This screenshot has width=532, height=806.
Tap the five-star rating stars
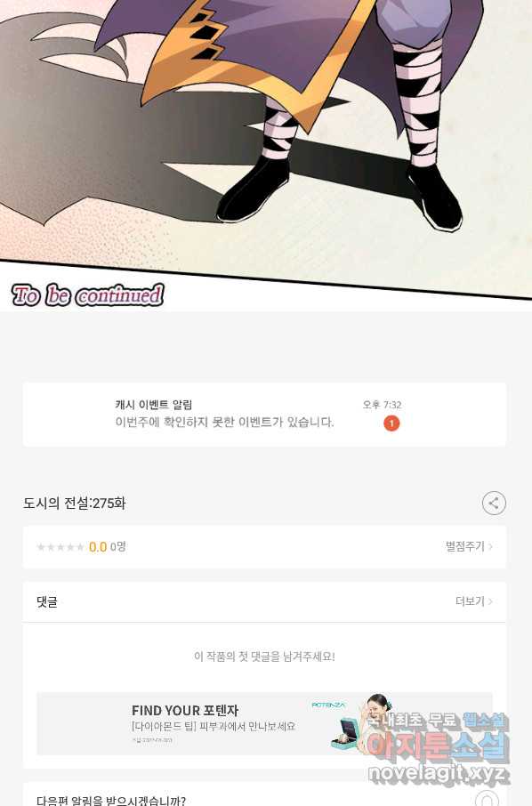pyautogui.click(x=60, y=547)
